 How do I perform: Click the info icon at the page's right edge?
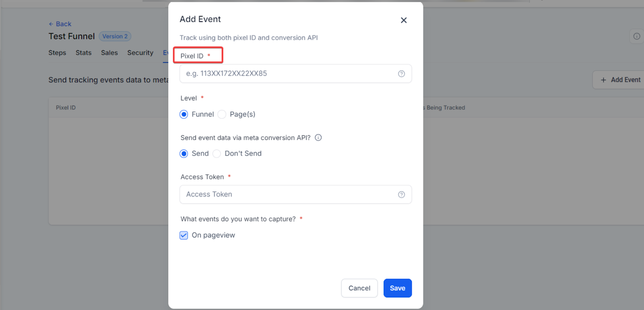click(637, 36)
